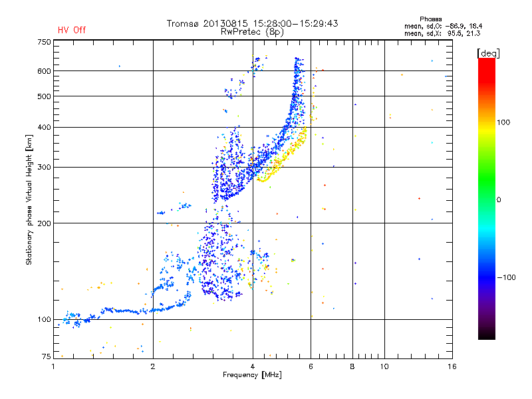This screenshot has height=399, width=532.
Task: Click the x-axis tick label '10'
Action: [384, 366]
